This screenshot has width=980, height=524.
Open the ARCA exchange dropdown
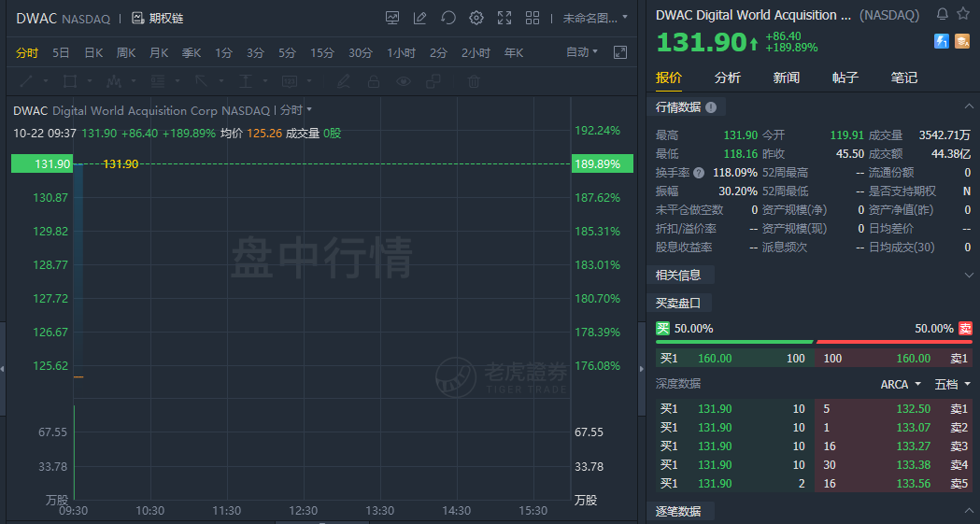[x=900, y=384]
